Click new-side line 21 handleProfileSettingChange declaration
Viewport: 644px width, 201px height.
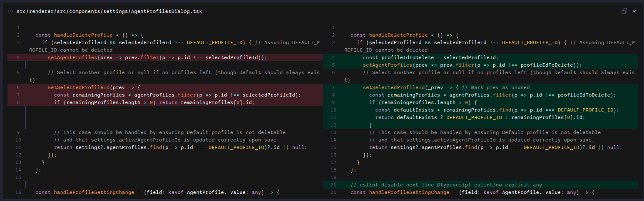pyautogui.click(x=480, y=192)
